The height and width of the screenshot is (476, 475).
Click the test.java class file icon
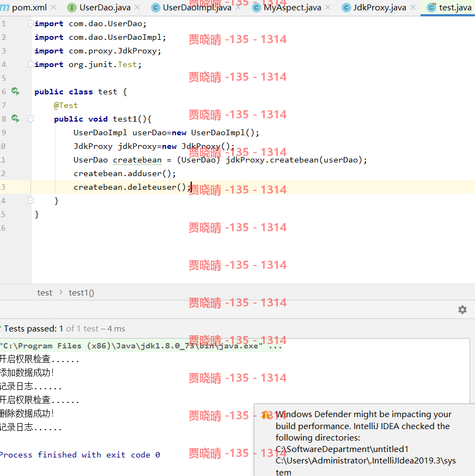(431, 7)
